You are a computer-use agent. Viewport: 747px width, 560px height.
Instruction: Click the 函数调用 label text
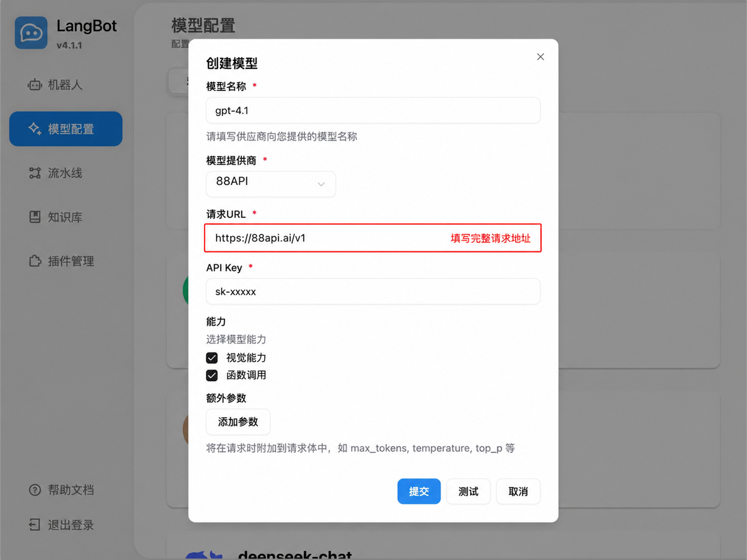coord(246,375)
